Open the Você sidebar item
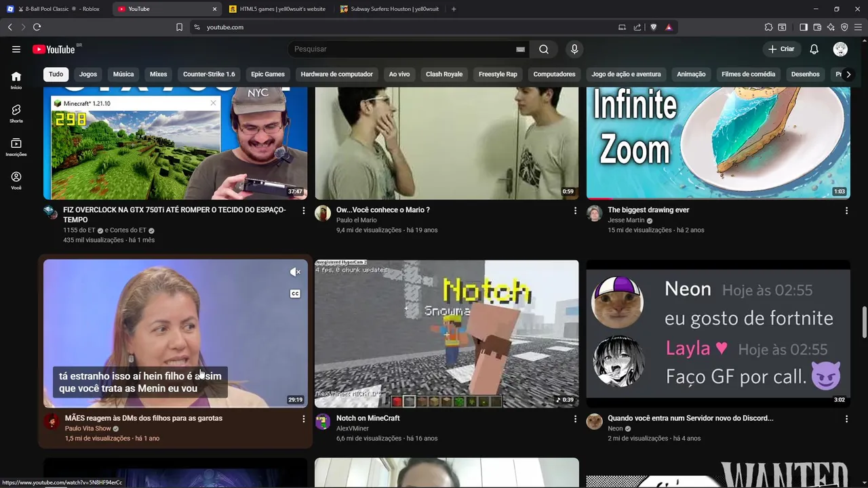The width and height of the screenshot is (868, 488). tap(16, 180)
